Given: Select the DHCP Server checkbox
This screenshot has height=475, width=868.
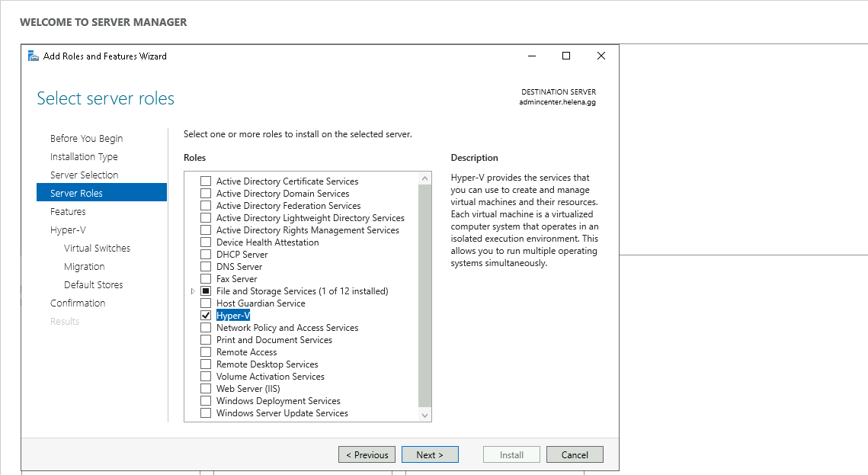Looking at the screenshot, I should 205,255.
